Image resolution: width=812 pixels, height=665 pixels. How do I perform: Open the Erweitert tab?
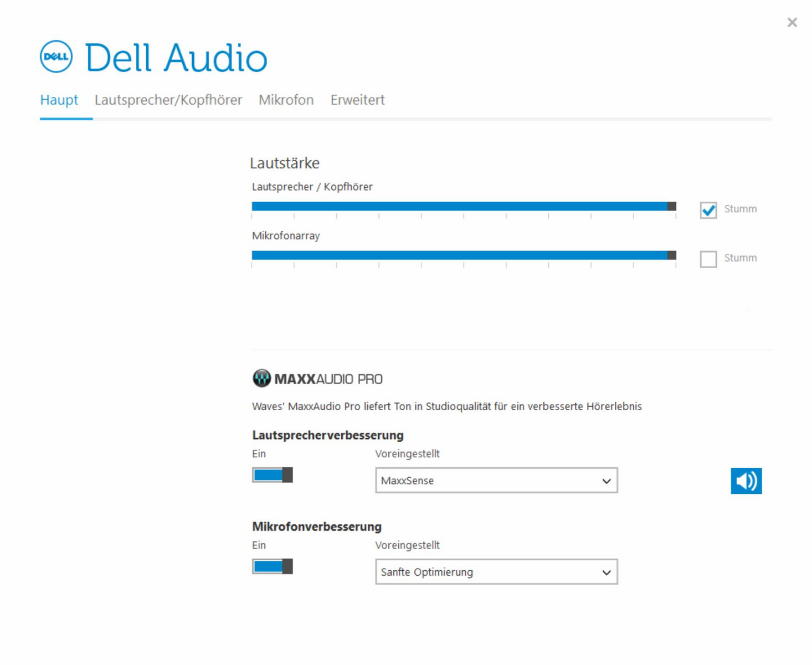tap(358, 100)
